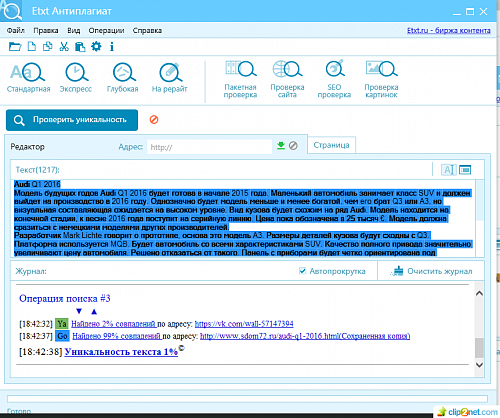
Task: Click the broom icon of Очистить журнал
Action: click(397, 271)
